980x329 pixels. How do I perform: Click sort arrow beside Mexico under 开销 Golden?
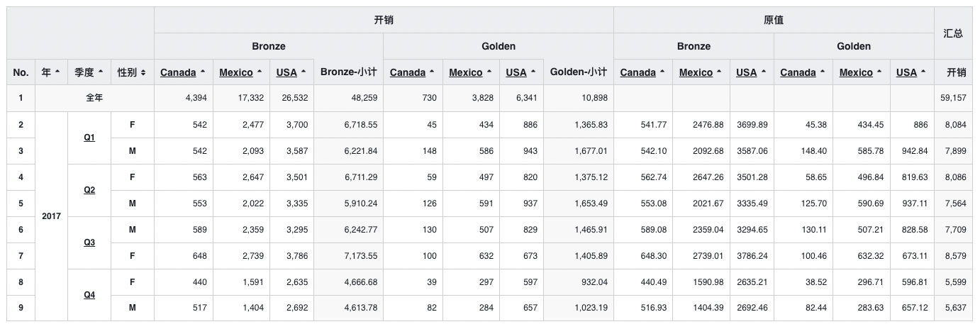[489, 72]
